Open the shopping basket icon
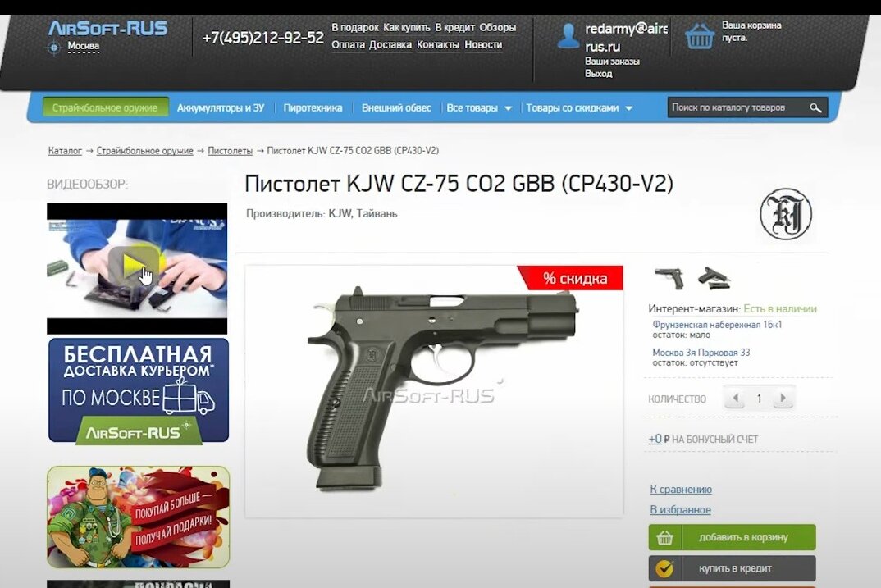 (x=700, y=36)
